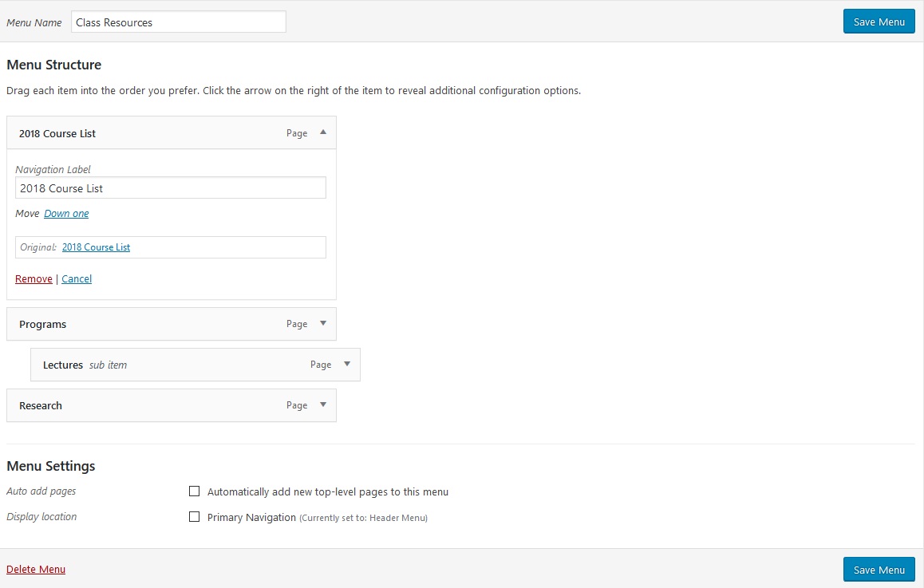
Task: Collapse the 2018 Course List item details
Action: (325, 132)
